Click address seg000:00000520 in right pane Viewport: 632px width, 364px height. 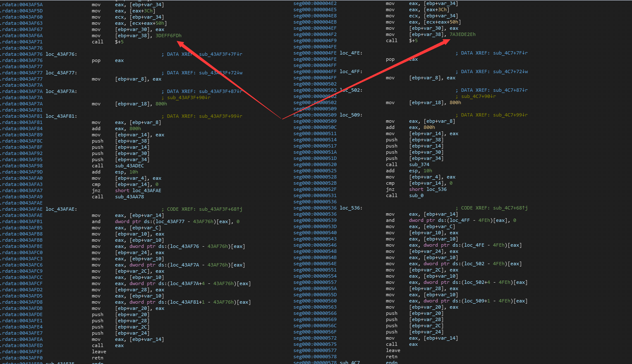point(315,164)
